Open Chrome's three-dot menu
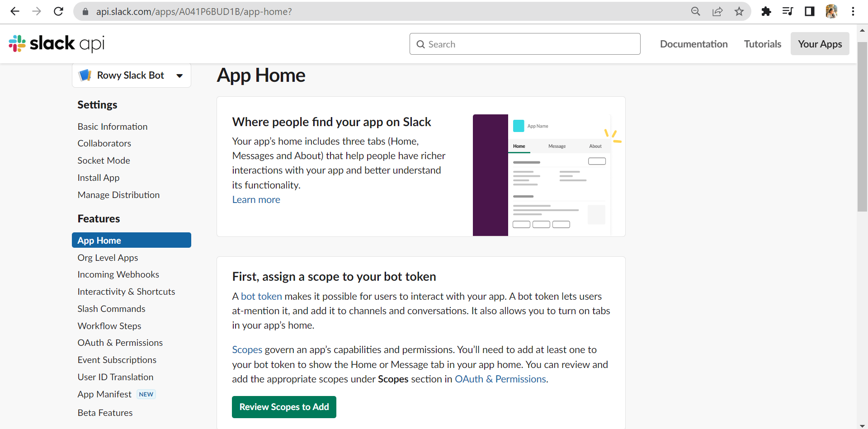This screenshot has width=868, height=429. coord(853,11)
